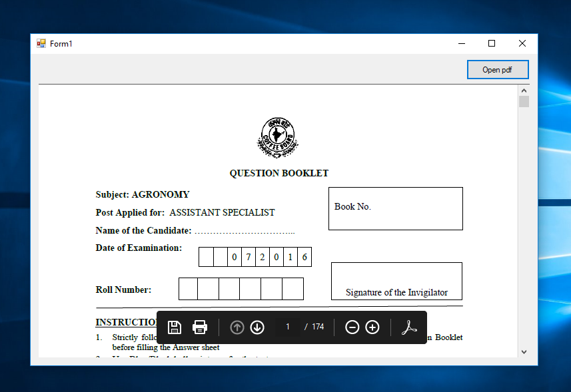
Task: Click the date box containing 6
Action: (x=304, y=257)
